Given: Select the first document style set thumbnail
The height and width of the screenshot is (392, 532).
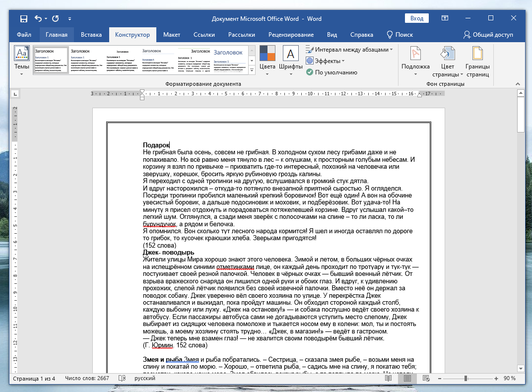Looking at the screenshot, I should coord(51,60).
